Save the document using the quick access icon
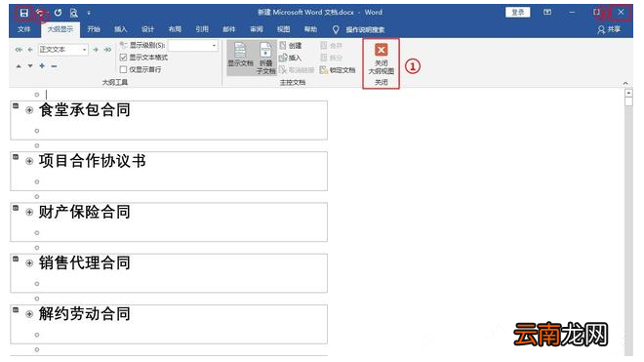The height and width of the screenshot is (362, 644). point(23,13)
